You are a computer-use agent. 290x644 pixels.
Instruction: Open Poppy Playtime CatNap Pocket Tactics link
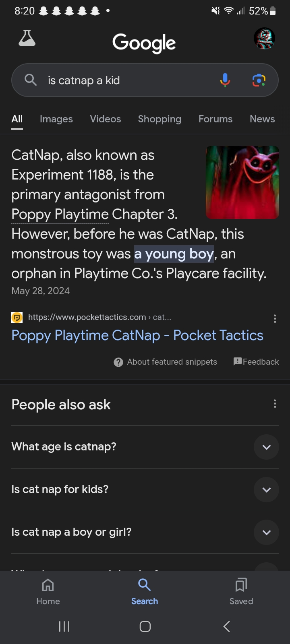tap(137, 335)
